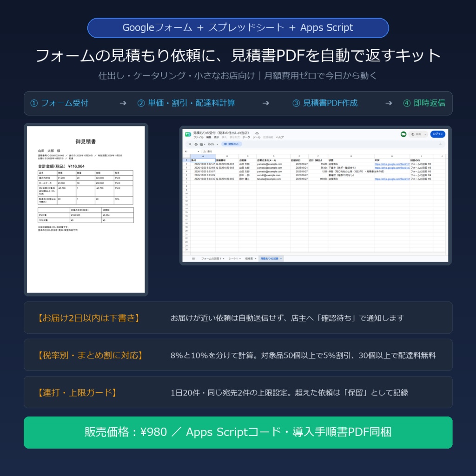Click the A1 name box field

point(191,152)
